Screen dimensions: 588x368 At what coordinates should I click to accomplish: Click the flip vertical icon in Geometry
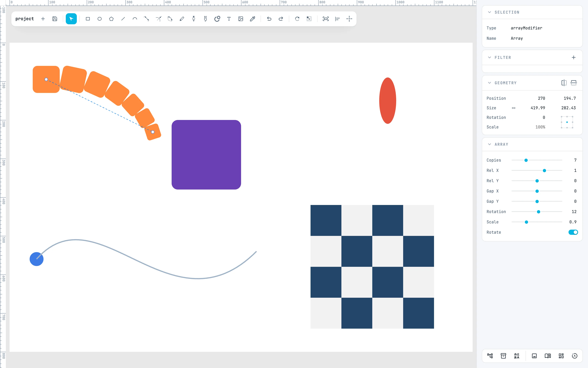point(574,83)
